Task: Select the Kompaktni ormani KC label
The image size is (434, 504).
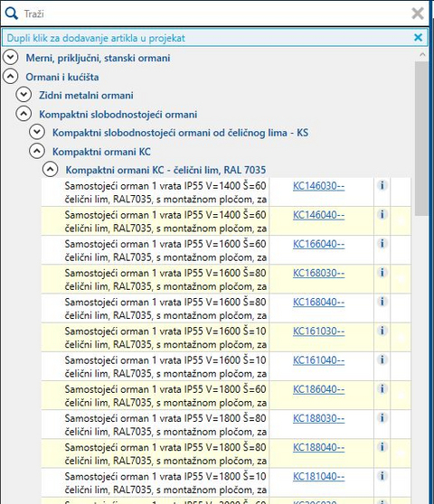Action: click(x=101, y=152)
